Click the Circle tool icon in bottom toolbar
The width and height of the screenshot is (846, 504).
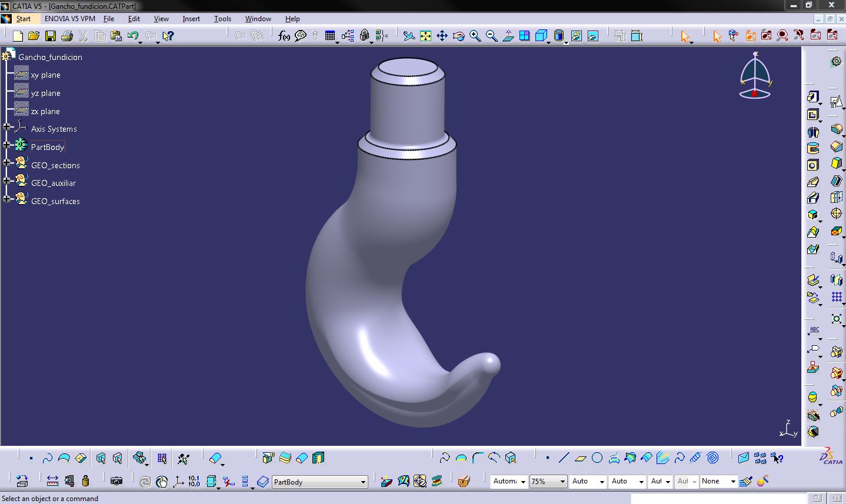pyautogui.click(x=597, y=458)
